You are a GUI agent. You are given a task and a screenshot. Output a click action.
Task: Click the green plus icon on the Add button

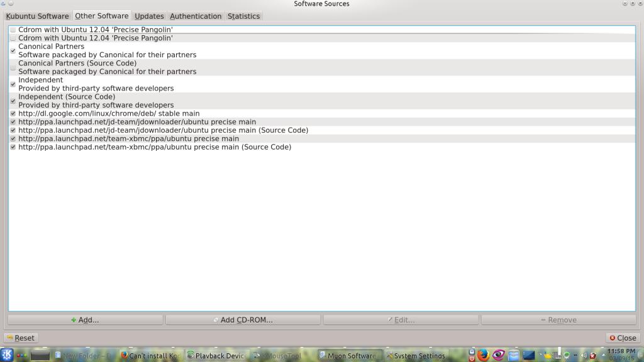point(74,320)
